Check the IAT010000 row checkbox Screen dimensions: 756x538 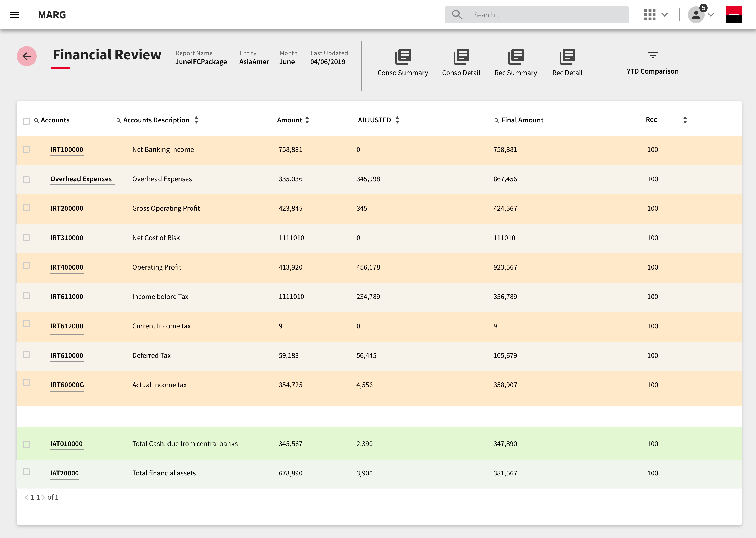[x=26, y=444]
